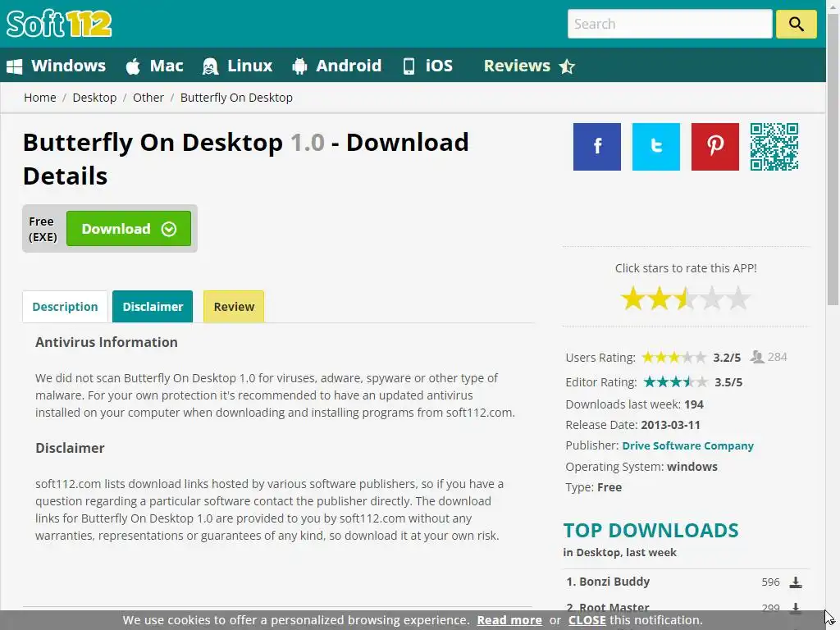Viewport: 840px width, 630px height.
Task: Open the Reviews section in the navigation bar
Action: tap(517, 66)
